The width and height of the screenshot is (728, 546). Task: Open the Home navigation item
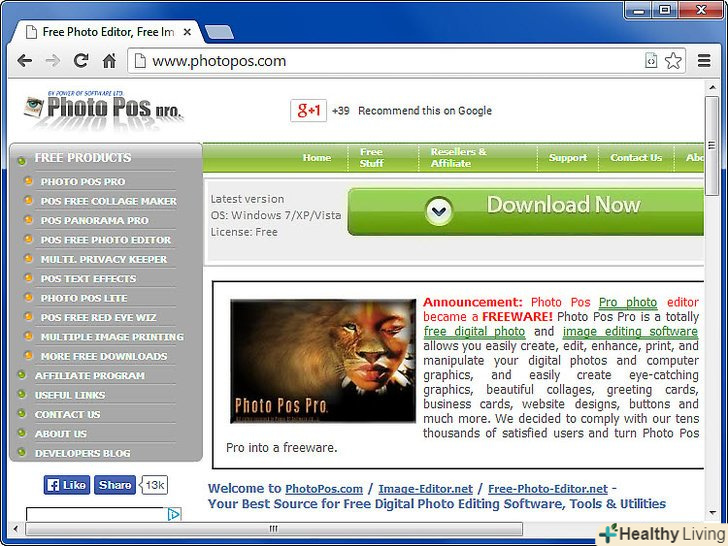317,158
